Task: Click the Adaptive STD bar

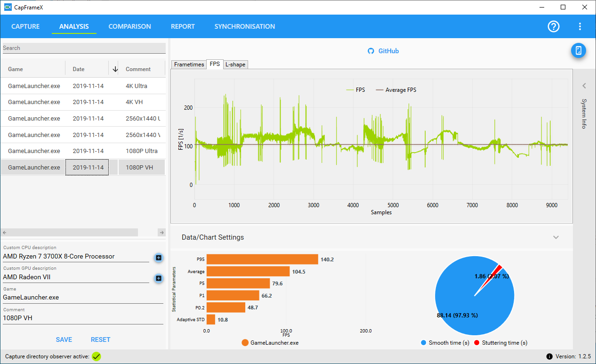Action: coord(211,320)
